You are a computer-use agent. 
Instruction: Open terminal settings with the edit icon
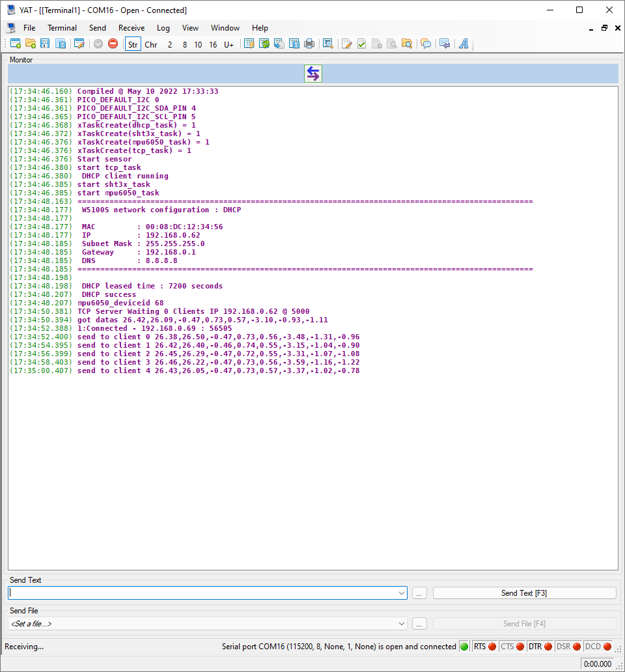point(79,44)
